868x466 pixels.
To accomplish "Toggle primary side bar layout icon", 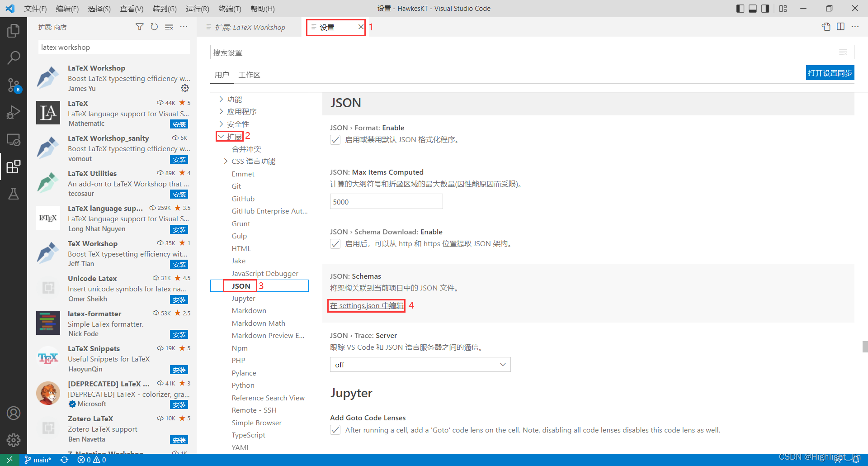I will (x=740, y=9).
